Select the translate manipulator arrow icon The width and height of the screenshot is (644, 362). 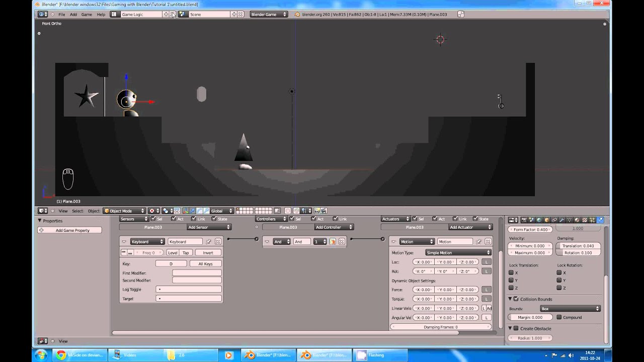pos(192,211)
